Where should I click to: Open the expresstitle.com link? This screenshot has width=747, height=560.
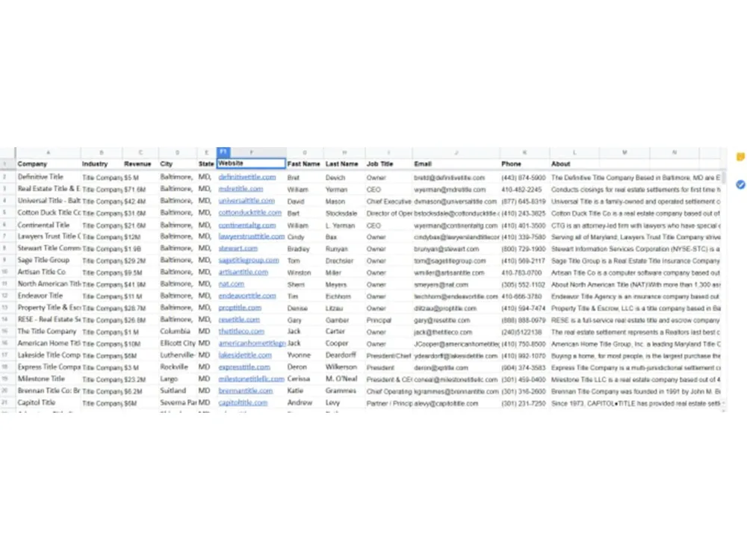tap(244, 367)
